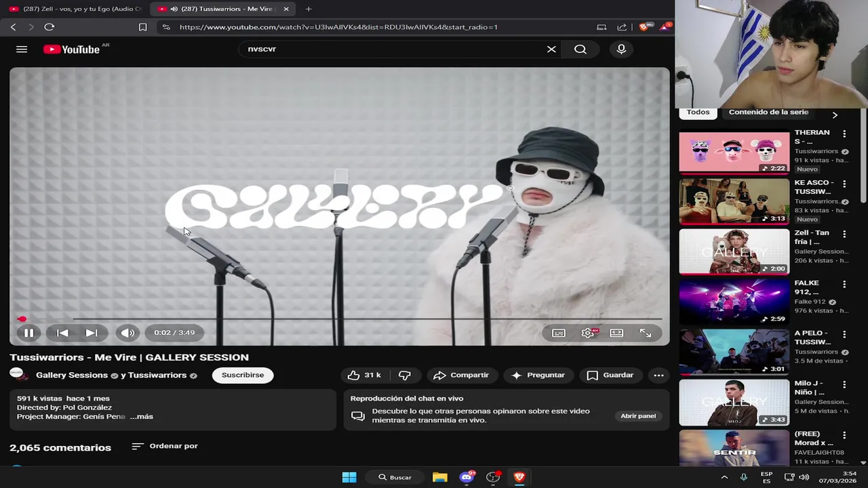The width and height of the screenshot is (868, 488).
Task: Toggle subtitles in the player
Action: click(x=559, y=333)
